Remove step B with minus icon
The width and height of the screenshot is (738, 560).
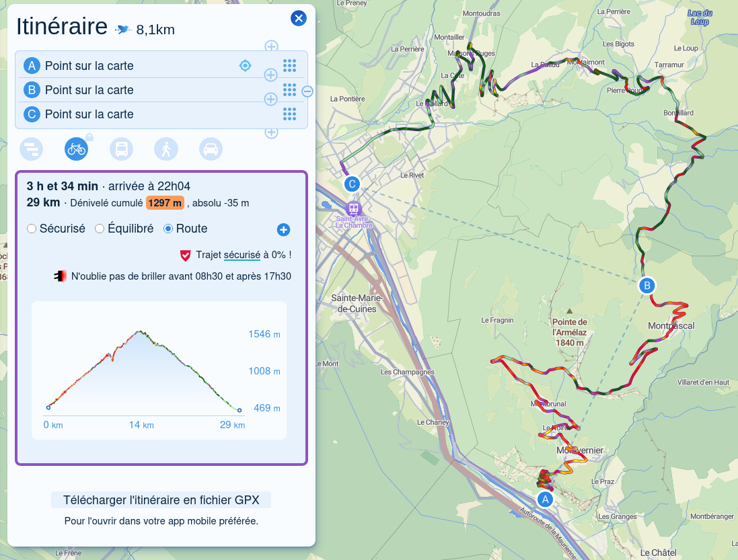(x=307, y=91)
